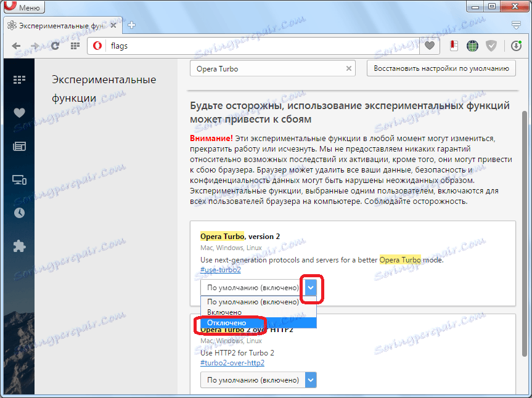
Task: Open the tab menu icon at right of tab bar
Action: click(x=516, y=25)
